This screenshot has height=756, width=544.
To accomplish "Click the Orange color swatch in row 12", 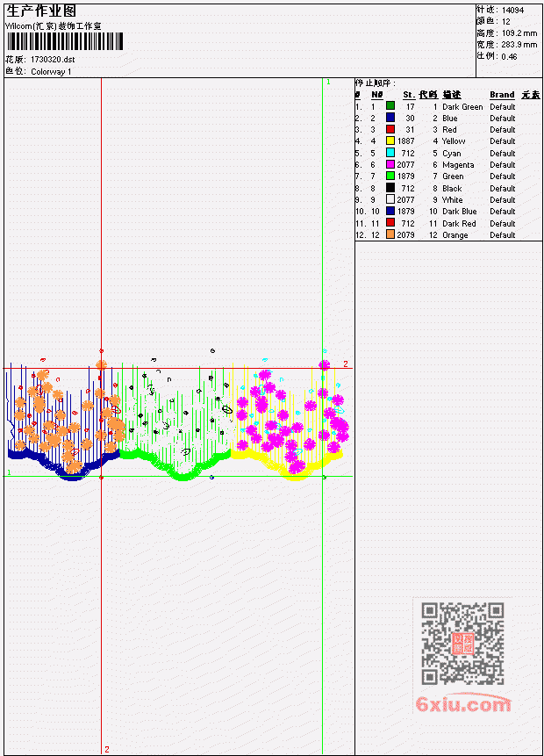I will (390, 234).
